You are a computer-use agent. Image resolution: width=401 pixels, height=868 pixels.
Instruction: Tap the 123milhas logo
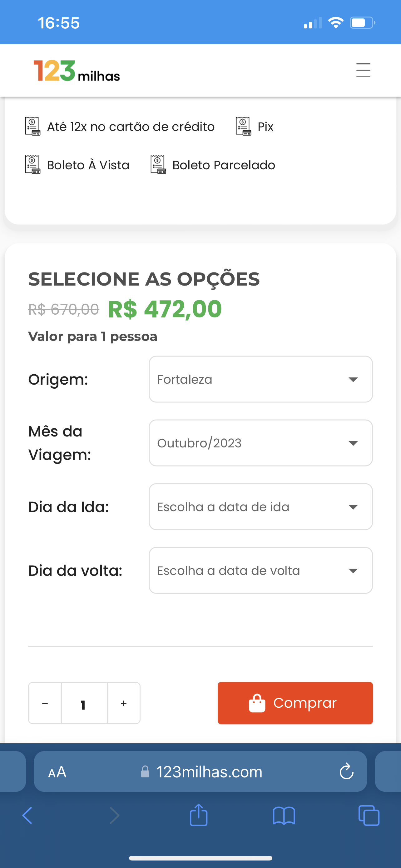[x=77, y=71]
